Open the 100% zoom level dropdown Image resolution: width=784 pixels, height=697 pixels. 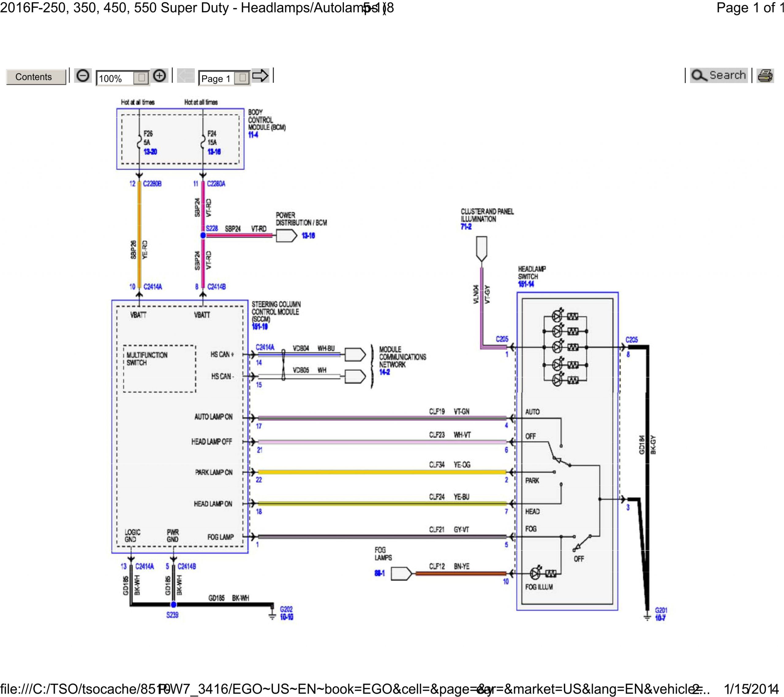click(x=141, y=78)
